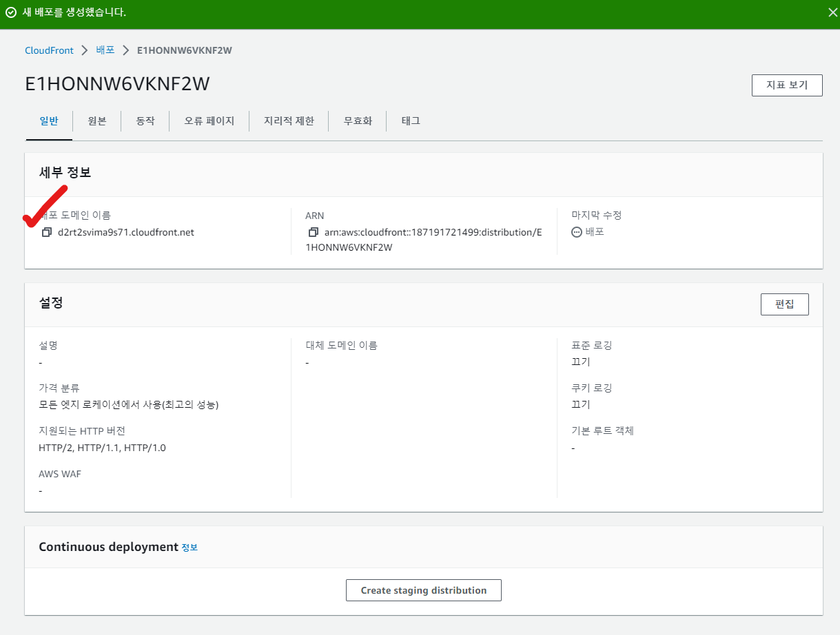
Task: Click the 설정 section heading
Action: coord(51,302)
